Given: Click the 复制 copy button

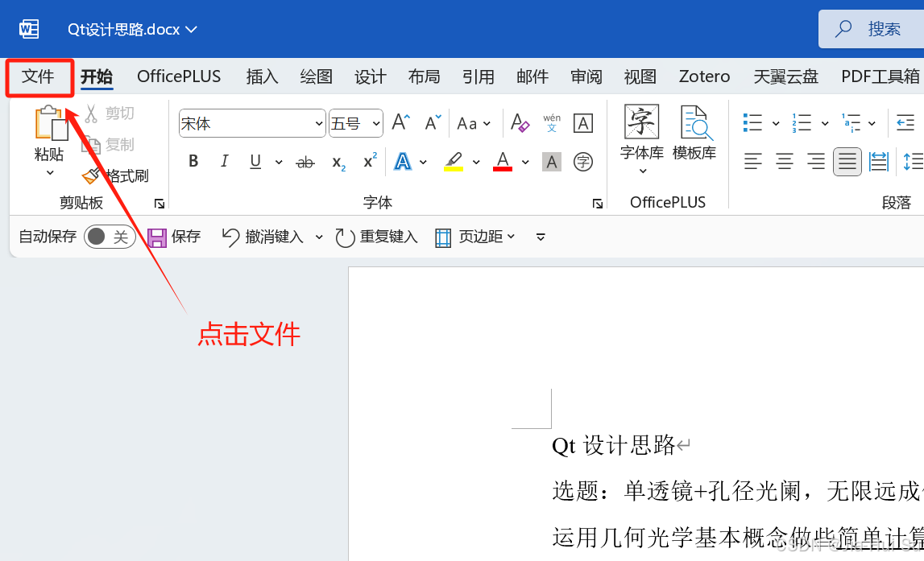Looking at the screenshot, I should (x=110, y=144).
